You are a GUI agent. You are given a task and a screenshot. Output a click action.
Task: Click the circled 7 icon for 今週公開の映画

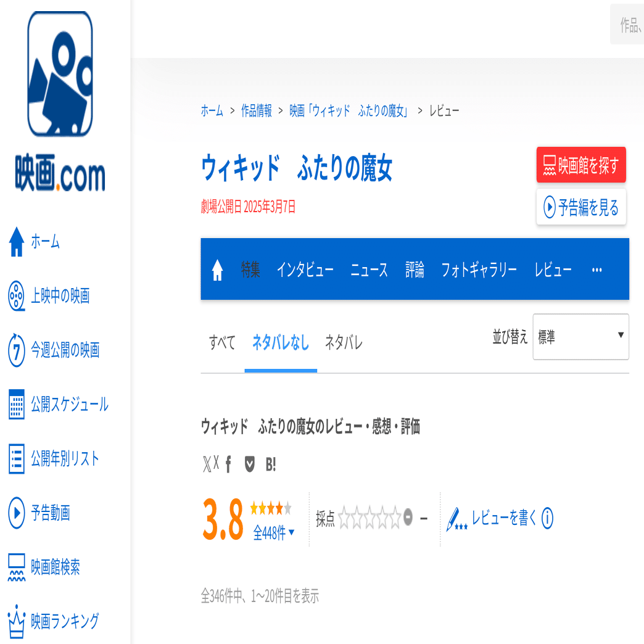coord(17,350)
